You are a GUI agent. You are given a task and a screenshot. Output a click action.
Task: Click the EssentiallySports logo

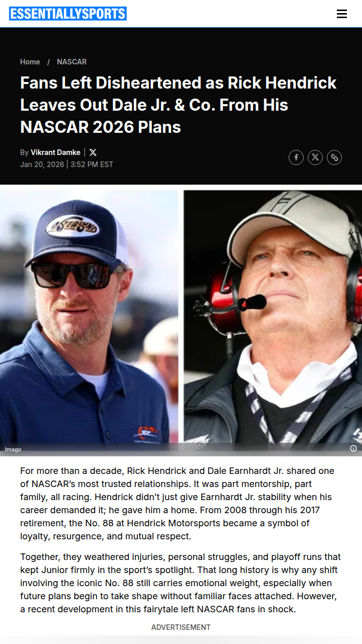tap(68, 14)
